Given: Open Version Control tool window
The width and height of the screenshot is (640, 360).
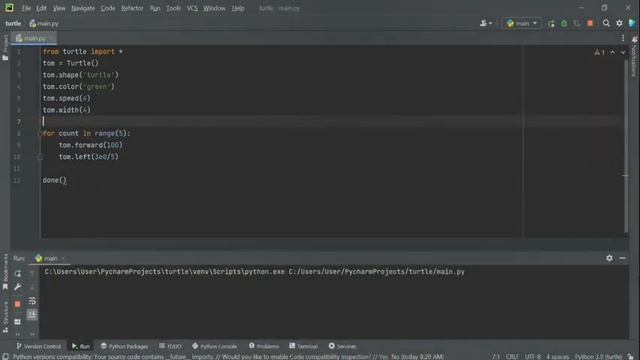Looking at the screenshot, I should [38, 346].
